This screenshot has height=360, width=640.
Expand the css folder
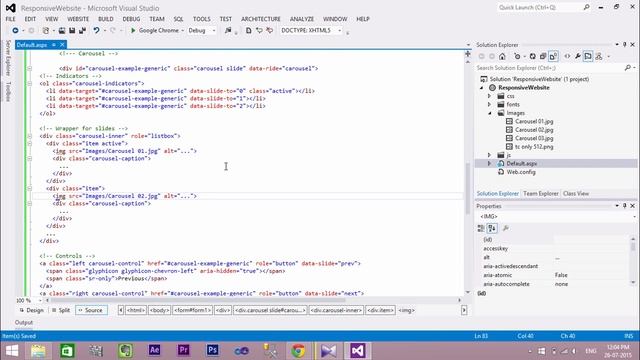(x=489, y=96)
